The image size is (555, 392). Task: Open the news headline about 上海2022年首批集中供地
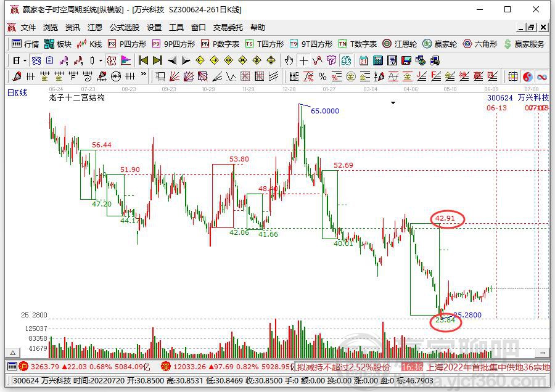488,367
